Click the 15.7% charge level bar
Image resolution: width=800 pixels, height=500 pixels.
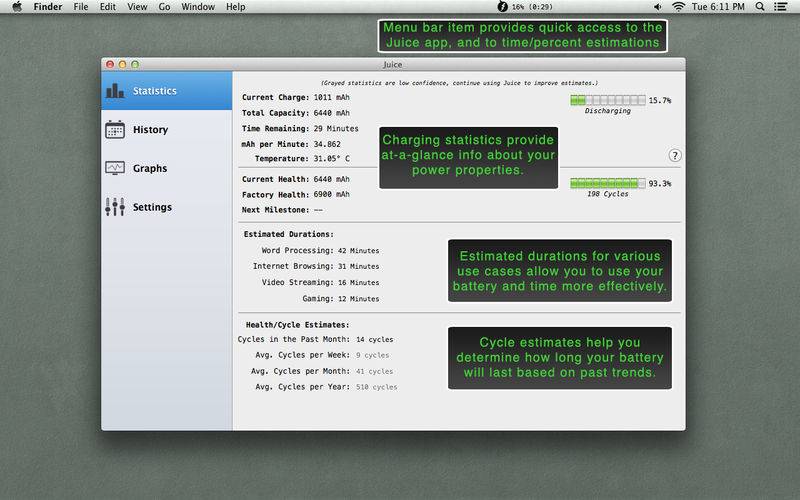pyautogui.click(x=608, y=100)
